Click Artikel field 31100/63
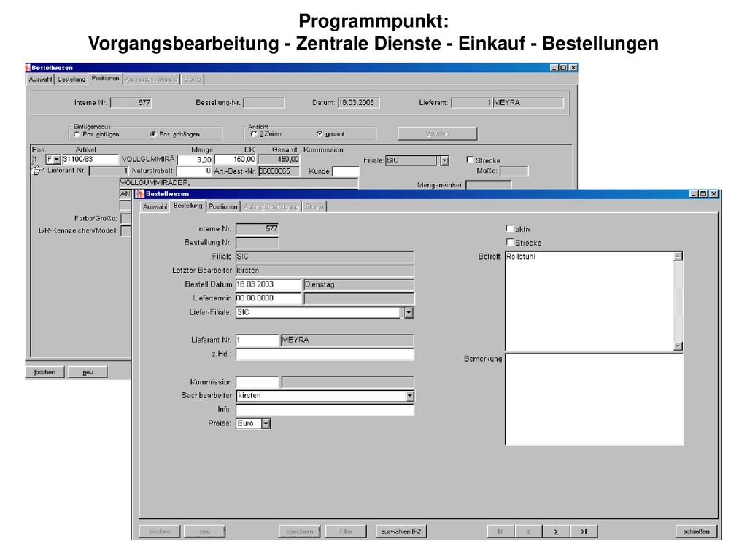 [90, 160]
